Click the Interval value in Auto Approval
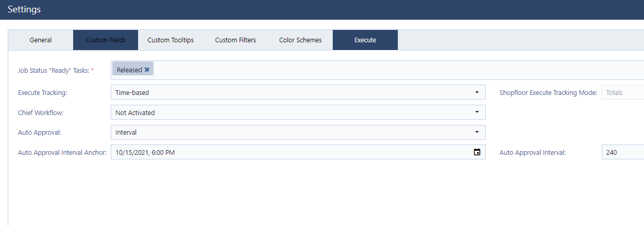The width and height of the screenshot is (644, 226). (x=126, y=132)
